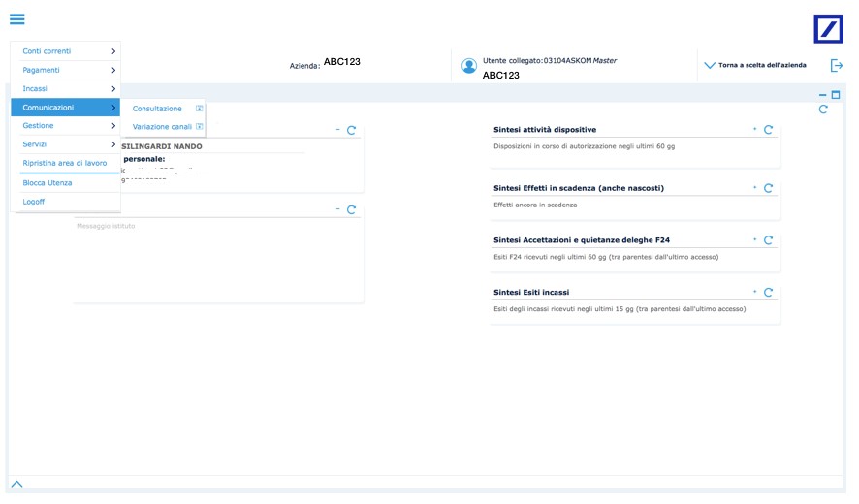Click Blocca Utenza menu entry

48,183
